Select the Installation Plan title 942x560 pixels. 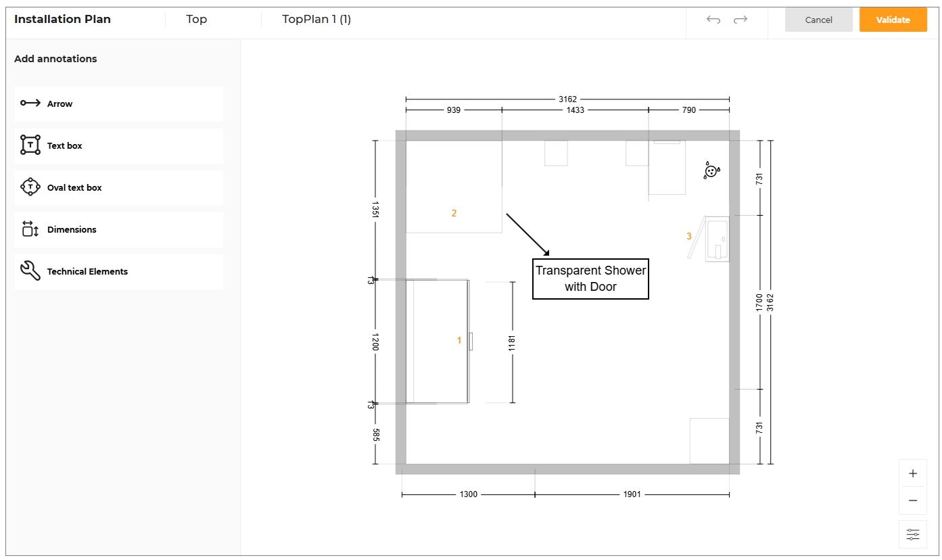62,19
